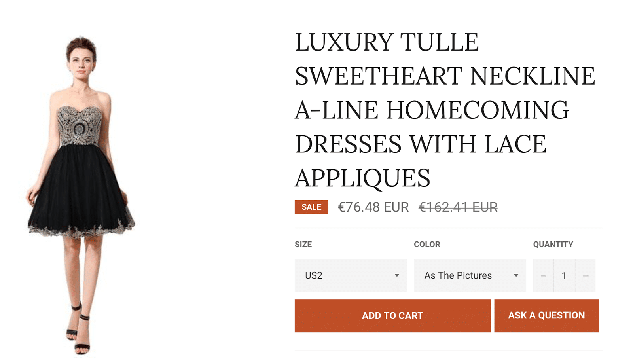Click the crossed-out price €162.41 EUR
Screen dimensions: 633x364
(x=458, y=207)
